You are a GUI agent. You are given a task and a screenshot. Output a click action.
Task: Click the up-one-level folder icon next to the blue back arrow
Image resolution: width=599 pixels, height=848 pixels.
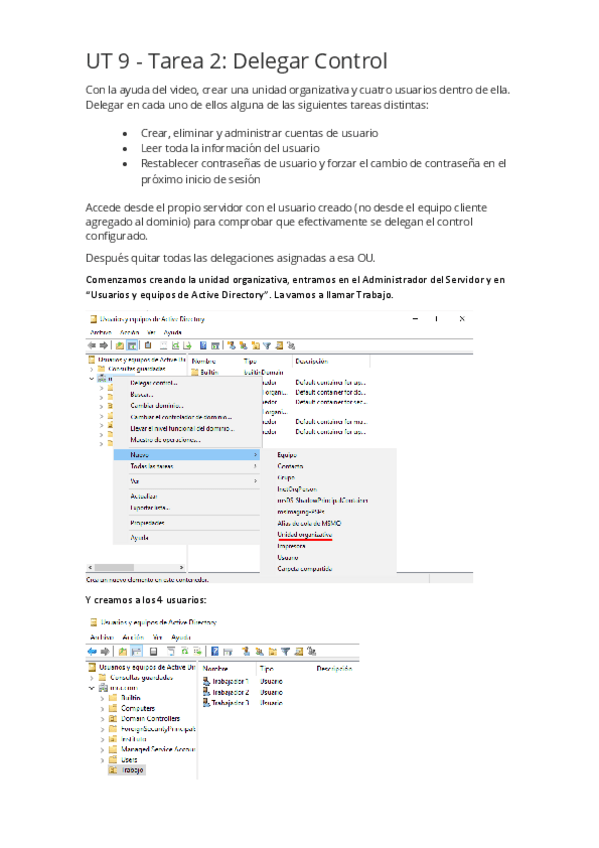point(123,651)
